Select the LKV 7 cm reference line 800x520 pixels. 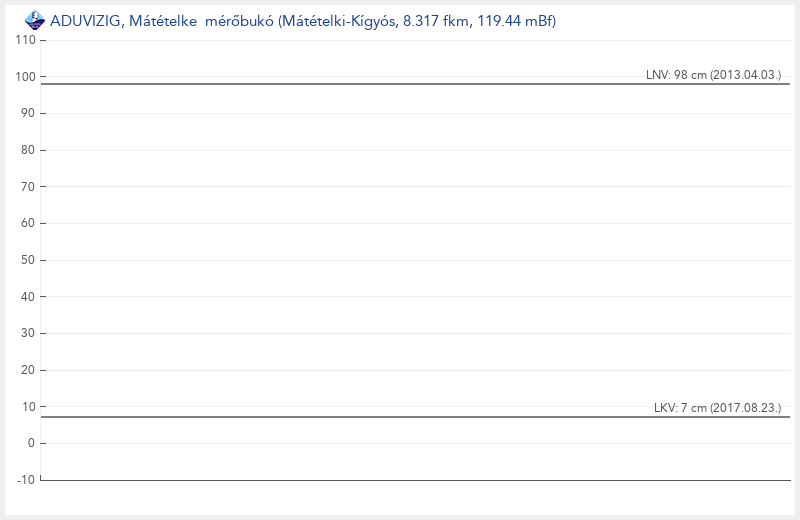pos(400,417)
